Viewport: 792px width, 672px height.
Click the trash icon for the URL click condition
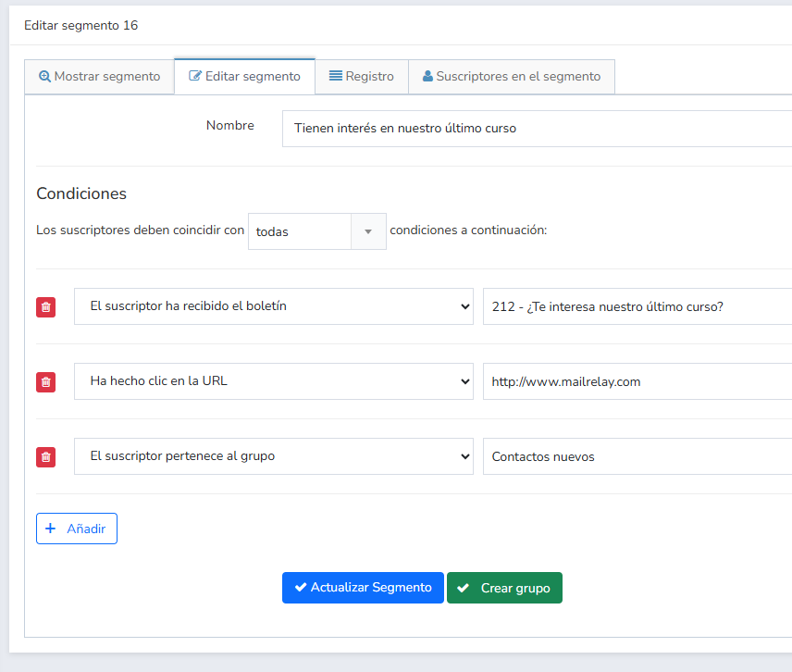[45, 381]
